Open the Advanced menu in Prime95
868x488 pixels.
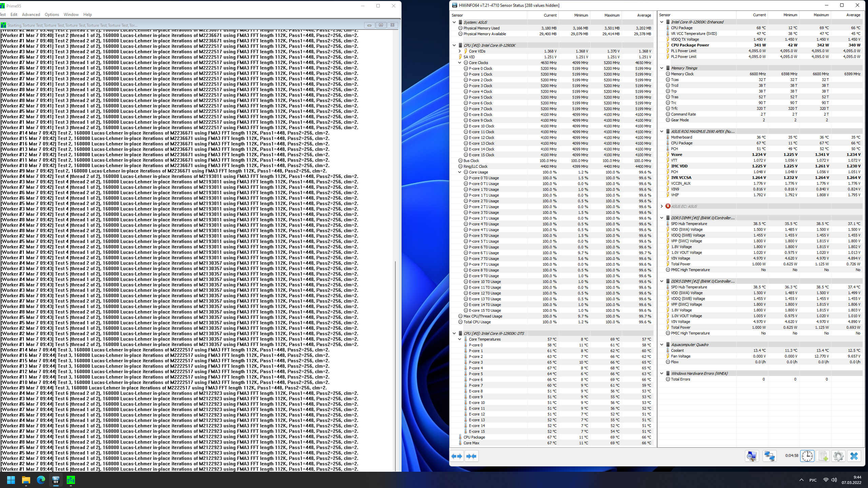(31, 15)
